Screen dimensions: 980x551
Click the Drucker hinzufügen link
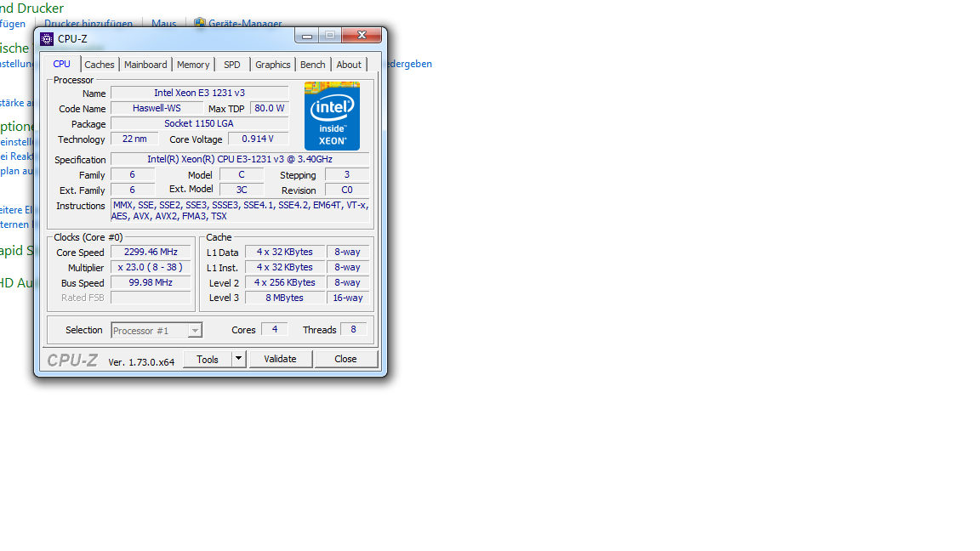(x=88, y=23)
